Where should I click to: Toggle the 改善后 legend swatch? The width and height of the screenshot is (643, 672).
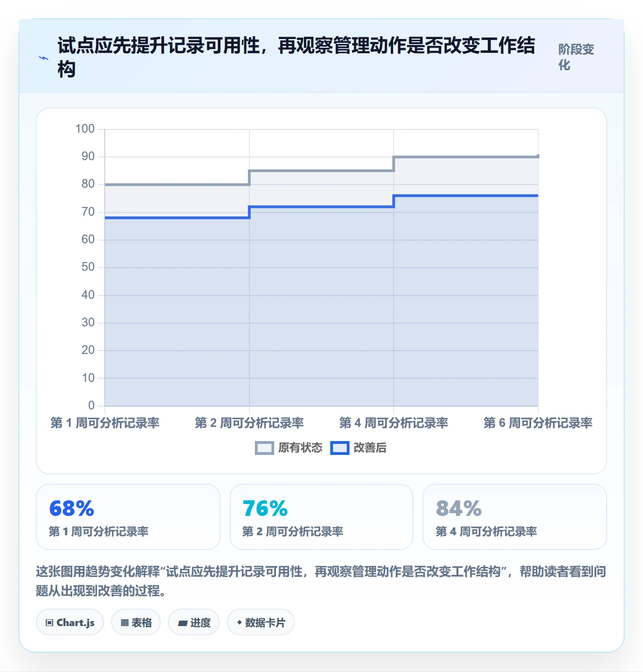[x=340, y=448]
